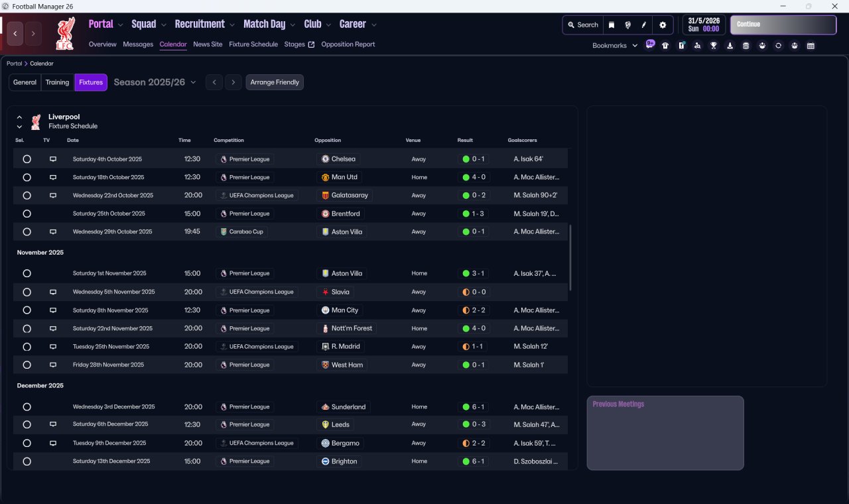Open the settings gear icon
Image resolution: width=849 pixels, height=504 pixels.
click(x=662, y=25)
